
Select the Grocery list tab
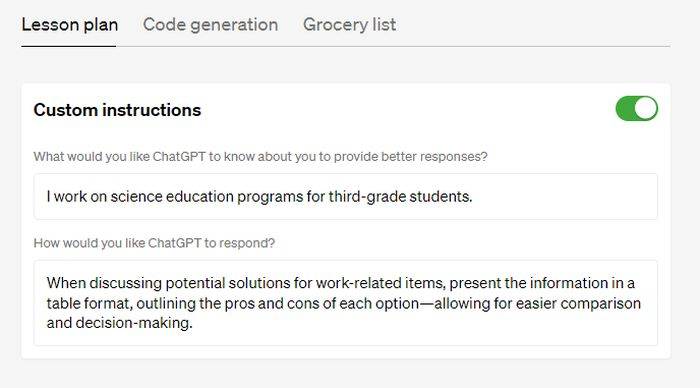point(349,25)
